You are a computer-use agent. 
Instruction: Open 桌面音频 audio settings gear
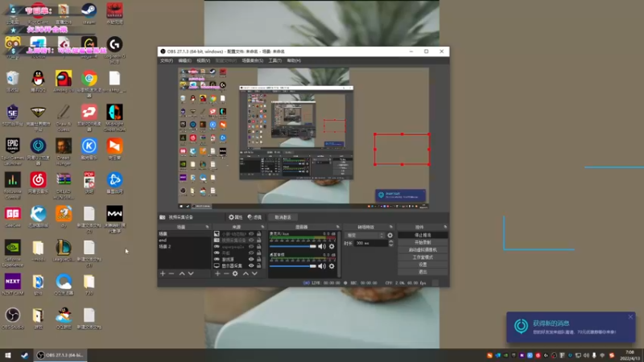(x=332, y=266)
